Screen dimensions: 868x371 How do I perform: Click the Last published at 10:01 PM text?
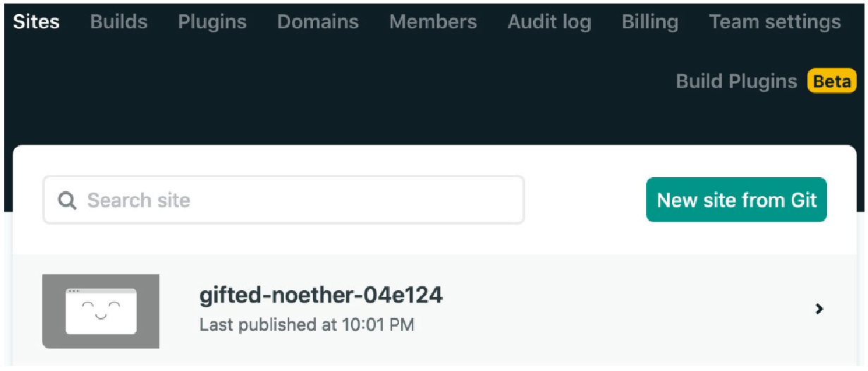point(307,325)
